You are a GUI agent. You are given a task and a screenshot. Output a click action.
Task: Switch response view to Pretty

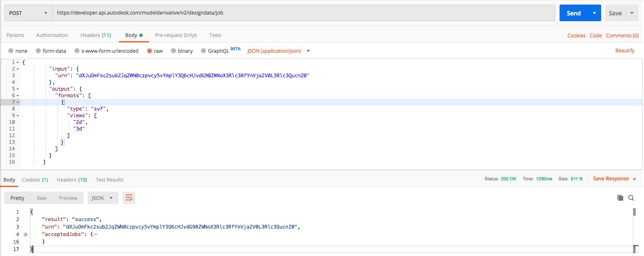click(17, 198)
